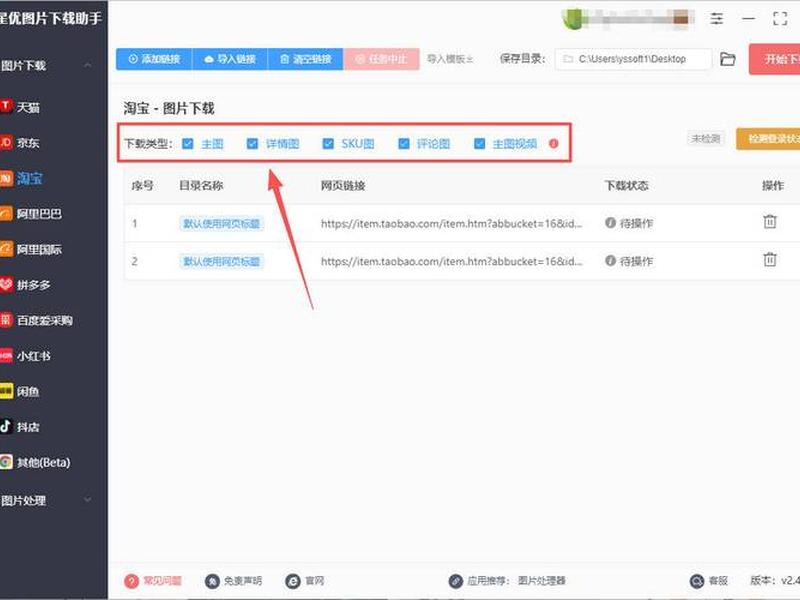
Task: Click the red info icon beside 主图视频
Action: click(554, 144)
